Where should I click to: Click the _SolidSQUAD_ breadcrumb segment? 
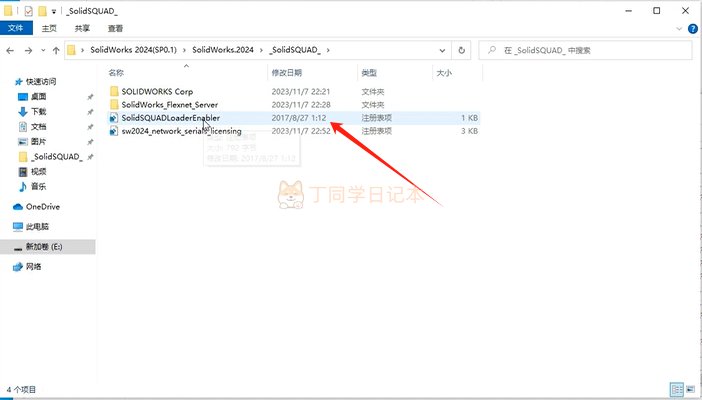pos(295,50)
